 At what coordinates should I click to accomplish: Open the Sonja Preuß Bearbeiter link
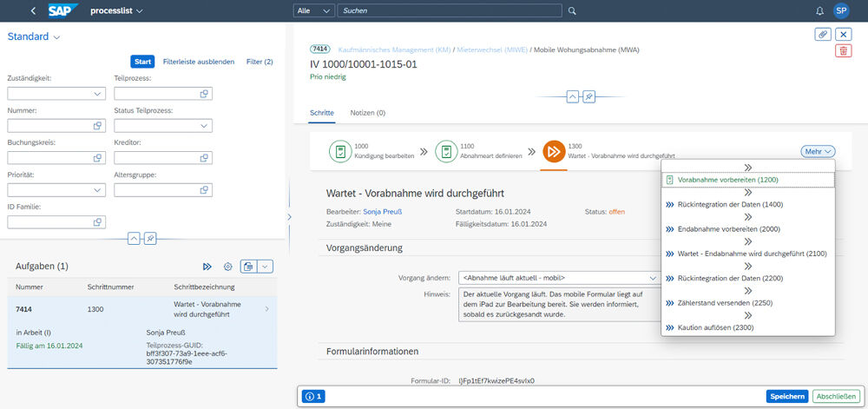tap(383, 211)
